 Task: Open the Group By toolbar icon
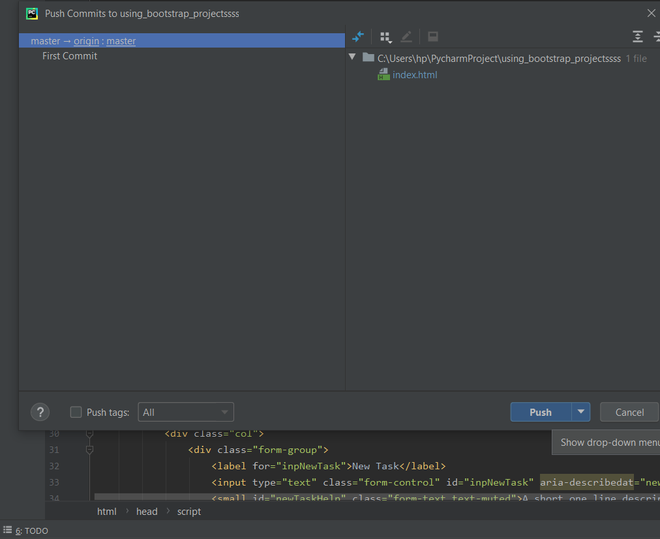coord(385,37)
